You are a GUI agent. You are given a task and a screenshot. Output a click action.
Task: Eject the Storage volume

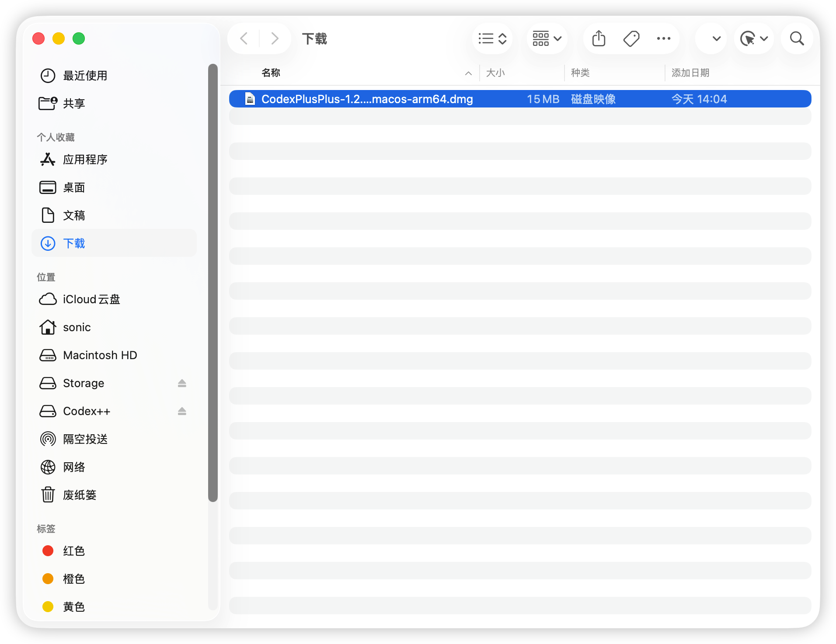click(182, 383)
